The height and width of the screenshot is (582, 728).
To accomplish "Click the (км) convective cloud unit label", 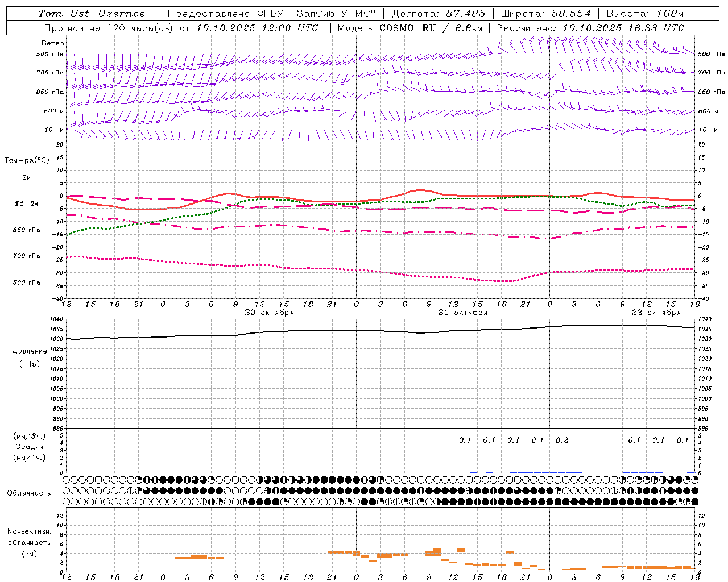I will tap(29, 554).
